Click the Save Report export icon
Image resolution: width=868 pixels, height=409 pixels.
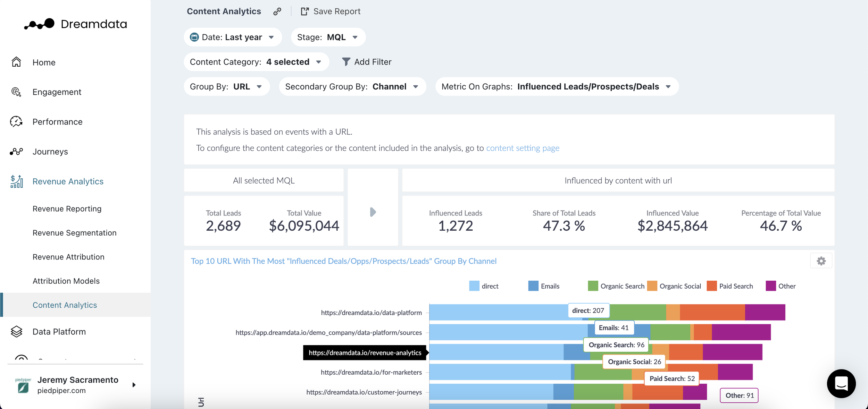(304, 11)
